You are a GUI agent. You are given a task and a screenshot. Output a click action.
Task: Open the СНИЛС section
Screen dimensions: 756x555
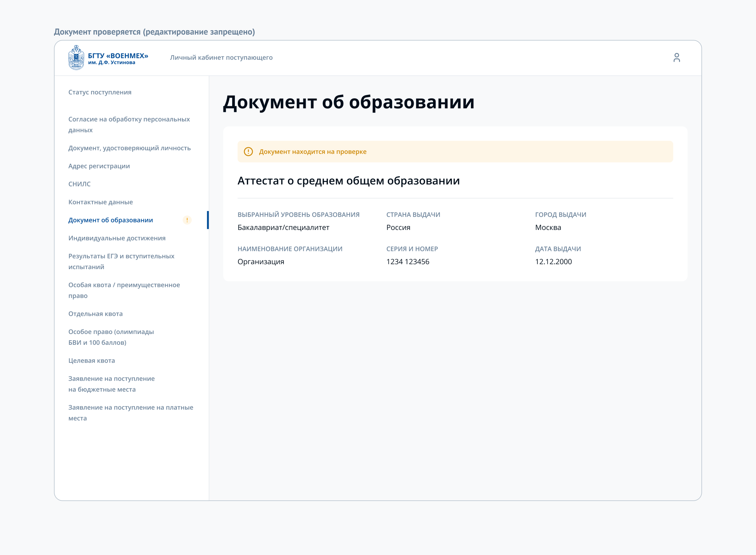point(80,184)
